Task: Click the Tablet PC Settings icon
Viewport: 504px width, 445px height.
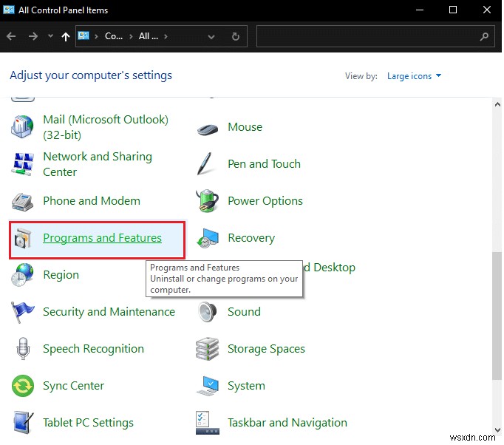Action: click(x=23, y=423)
